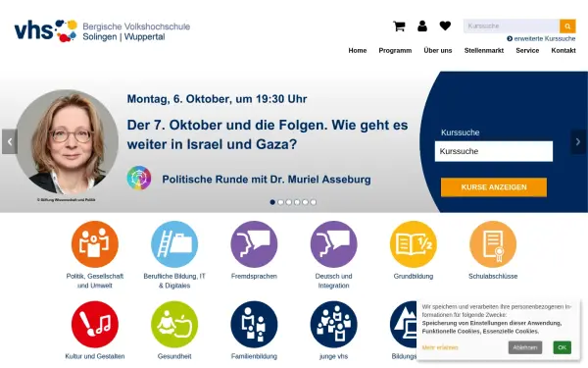Click the user account icon
The height and width of the screenshot is (368, 588).
[422, 26]
